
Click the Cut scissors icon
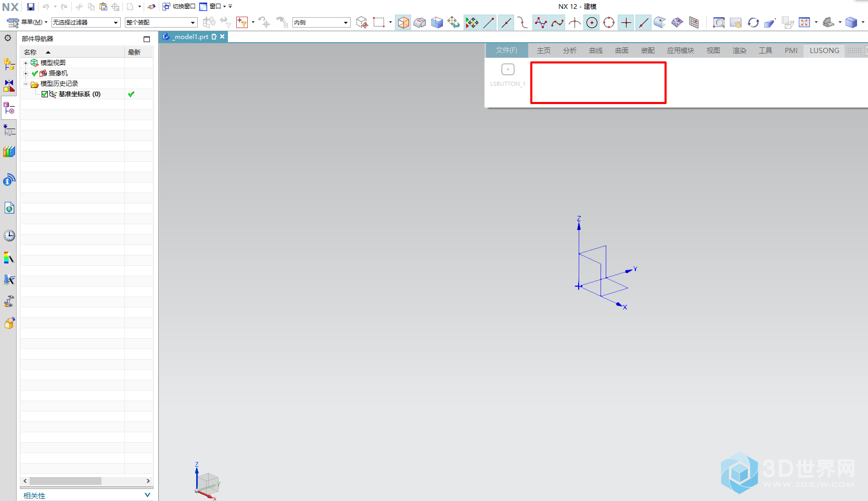(79, 7)
